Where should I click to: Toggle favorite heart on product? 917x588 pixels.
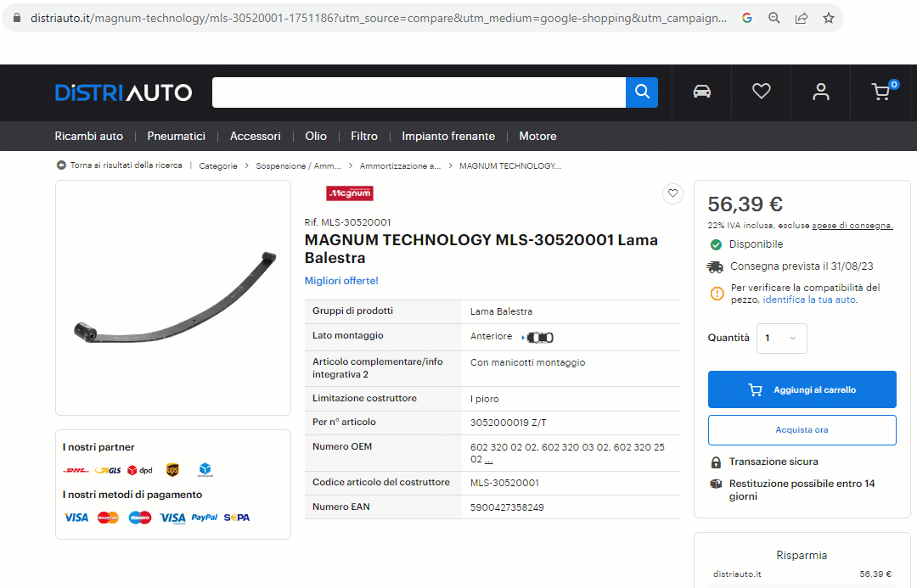(672, 194)
